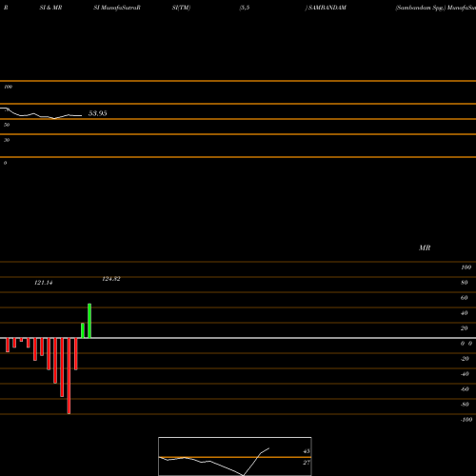Image resolution: width=476 pixels, height=476 pixels.
Task: Click the end of the white RSI line
Action: 81,115
